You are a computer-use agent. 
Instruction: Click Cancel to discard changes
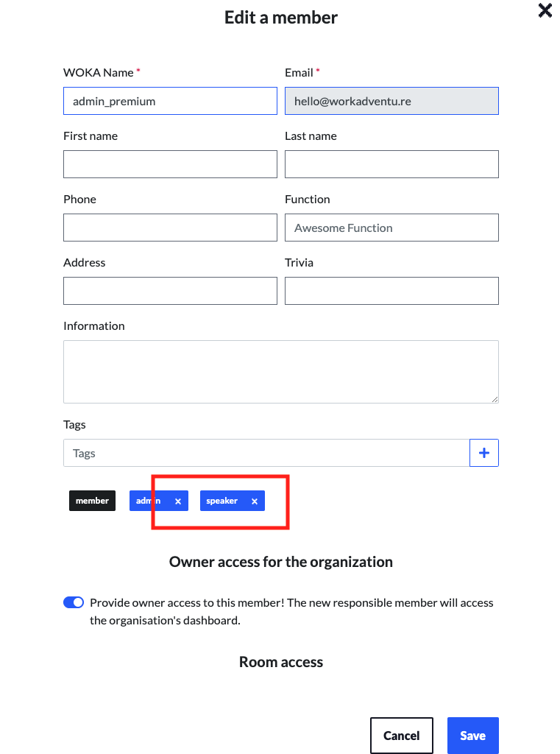tap(401, 735)
